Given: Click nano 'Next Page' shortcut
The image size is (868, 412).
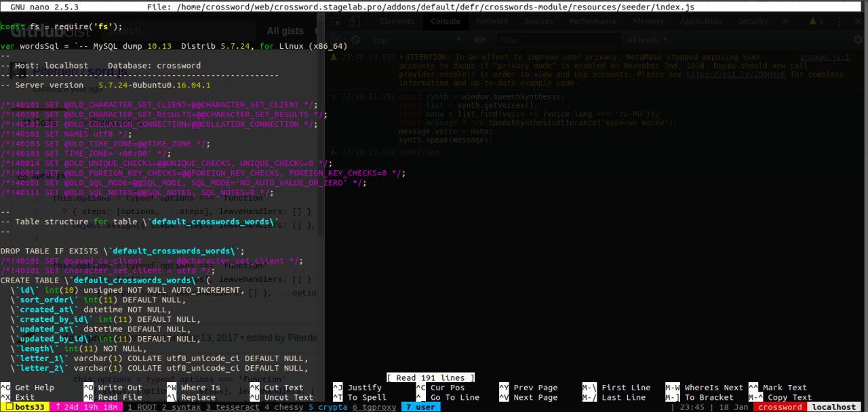Looking at the screenshot, I should (x=528, y=398).
